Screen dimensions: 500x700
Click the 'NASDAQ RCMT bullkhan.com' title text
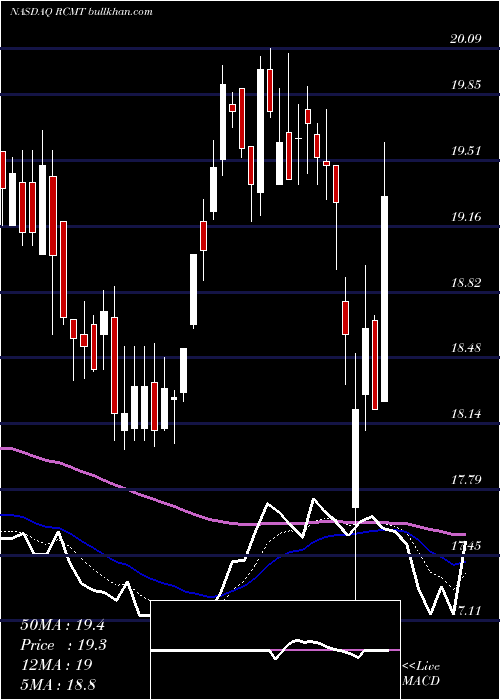click(x=82, y=11)
